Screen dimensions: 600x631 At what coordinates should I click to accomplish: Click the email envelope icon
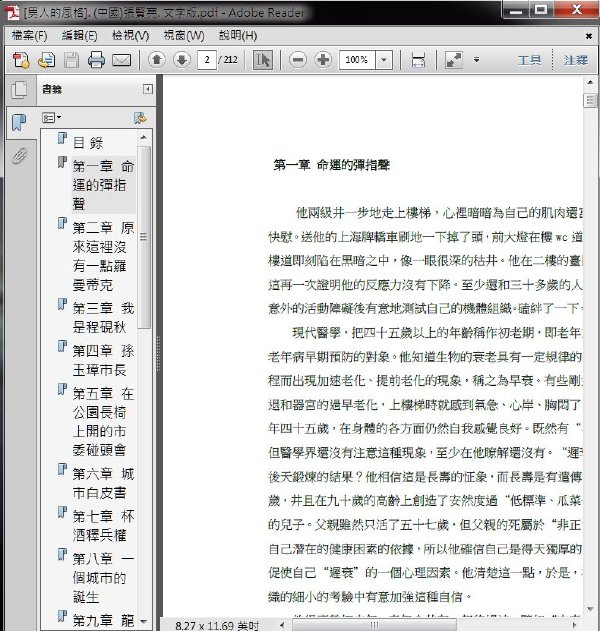[x=121, y=60]
